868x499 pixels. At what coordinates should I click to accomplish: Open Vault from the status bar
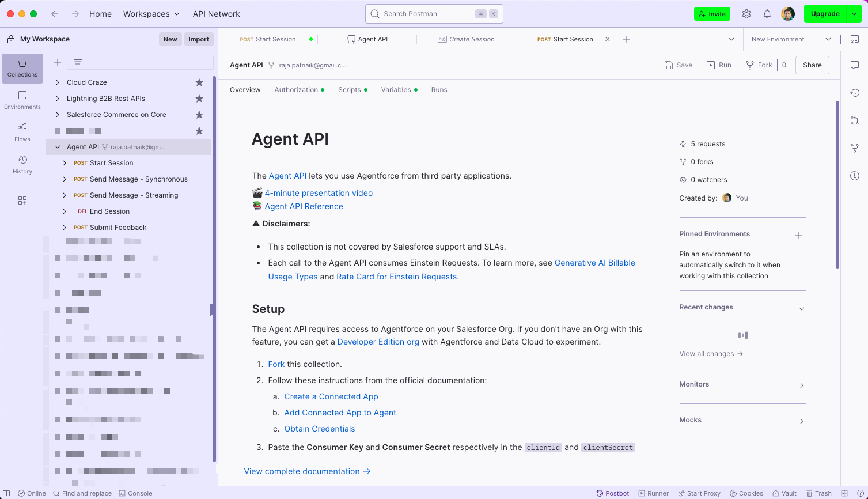[784, 493]
